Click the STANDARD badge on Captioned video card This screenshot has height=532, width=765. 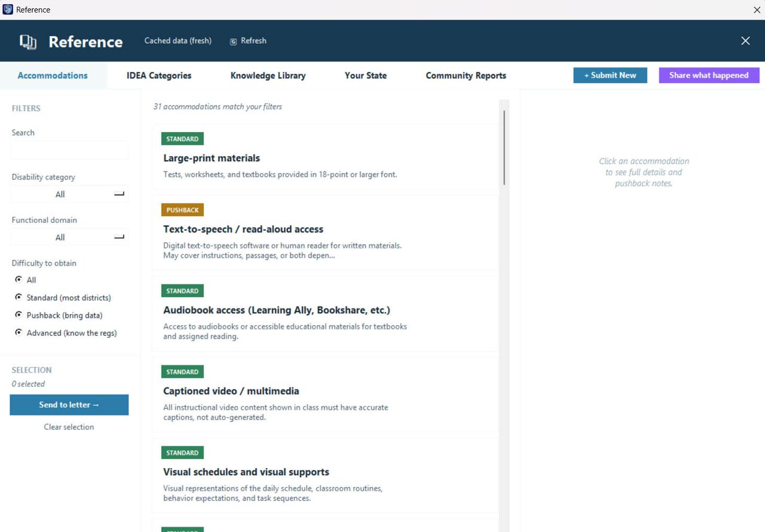pos(182,372)
